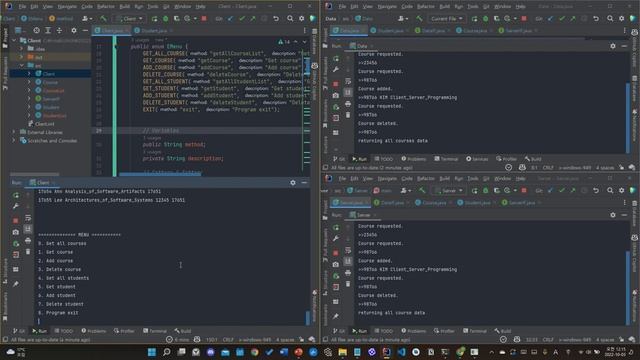The width and height of the screenshot is (640, 360).
Task: Expand the .idea folder in Project tree
Action: (x=22, y=48)
